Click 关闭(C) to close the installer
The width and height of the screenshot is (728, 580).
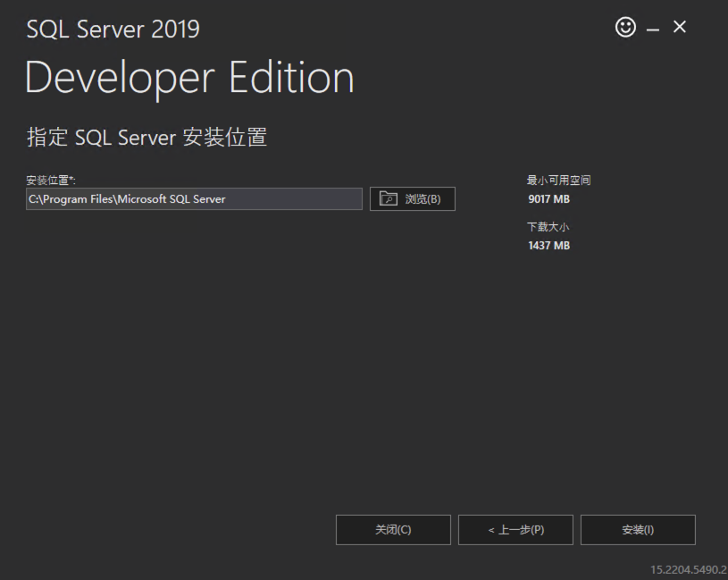coord(393,529)
